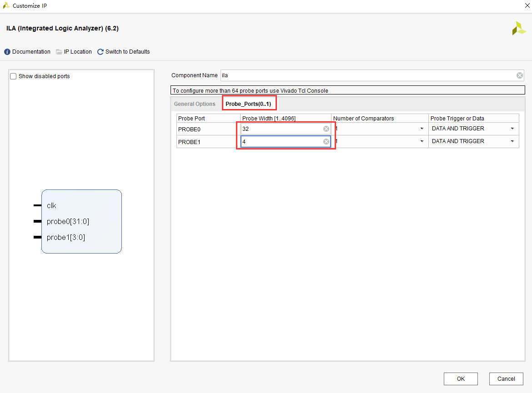This screenshot has width=532, height=393.
Task: Open PROBE1 Probe Trigger or Data dropdown
Action: coord(512,141)
